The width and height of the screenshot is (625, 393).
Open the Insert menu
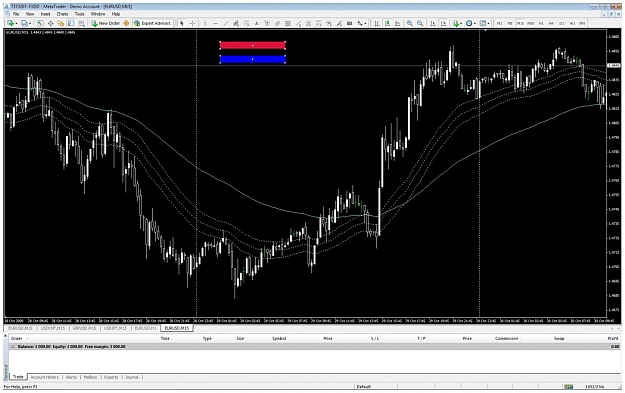45,14
